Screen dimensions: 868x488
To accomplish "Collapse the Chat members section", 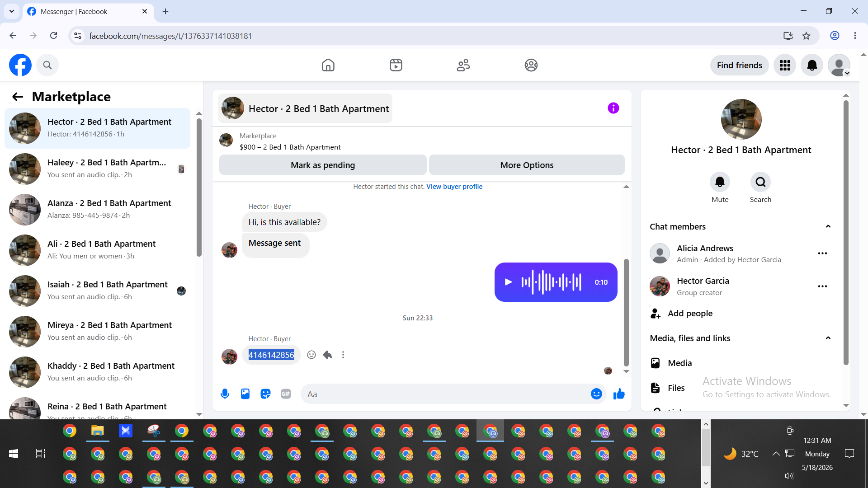I will [x=828, y=226].
